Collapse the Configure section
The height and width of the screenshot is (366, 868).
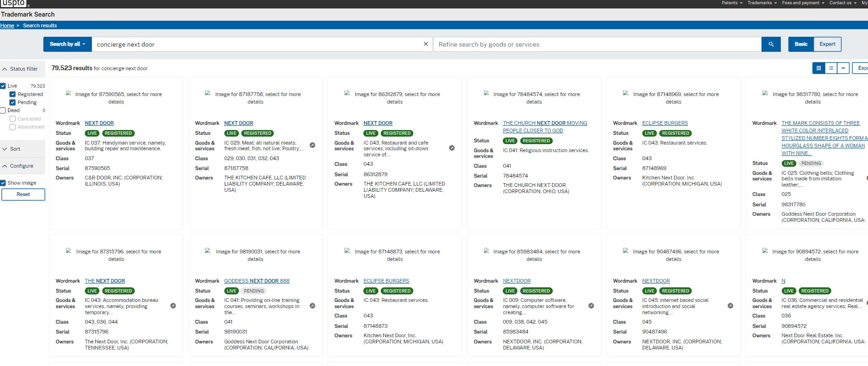(x=23, y=166)
